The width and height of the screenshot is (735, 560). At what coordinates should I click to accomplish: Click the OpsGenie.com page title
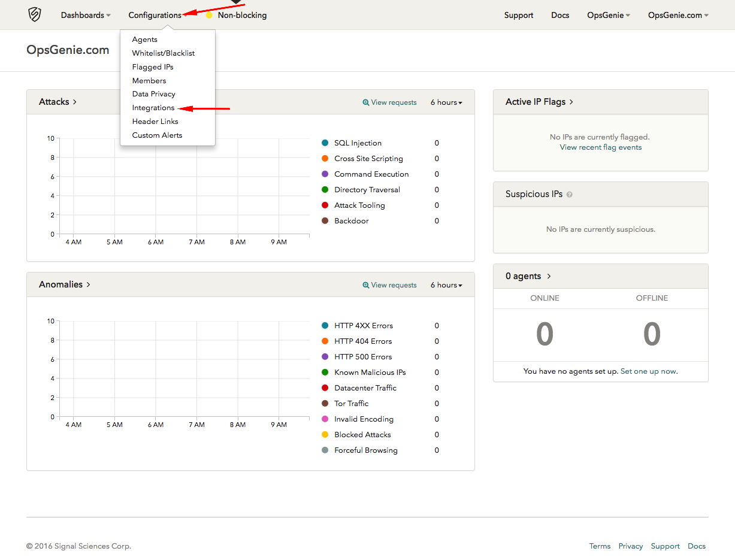pyautogui.click(x=68, y=50)
